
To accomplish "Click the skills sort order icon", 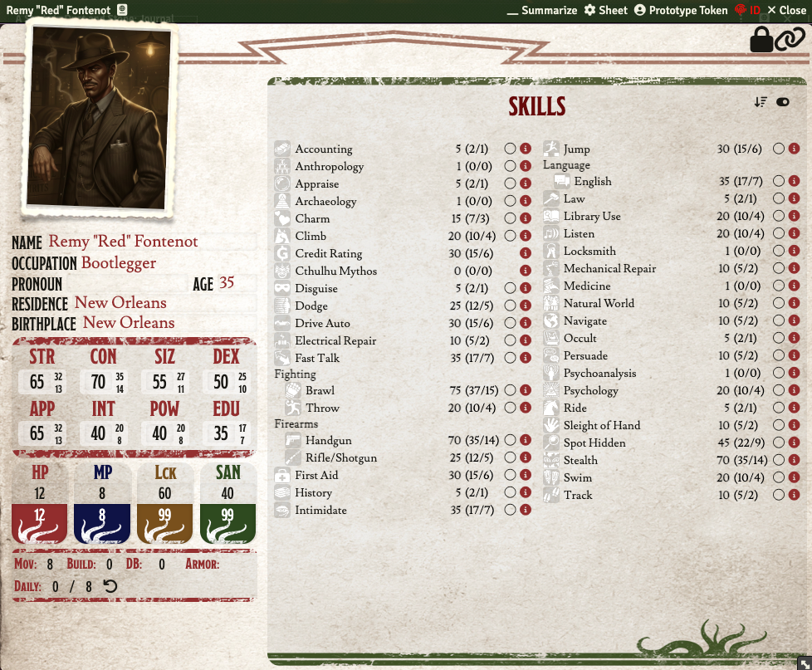I will tap(761, 102).
